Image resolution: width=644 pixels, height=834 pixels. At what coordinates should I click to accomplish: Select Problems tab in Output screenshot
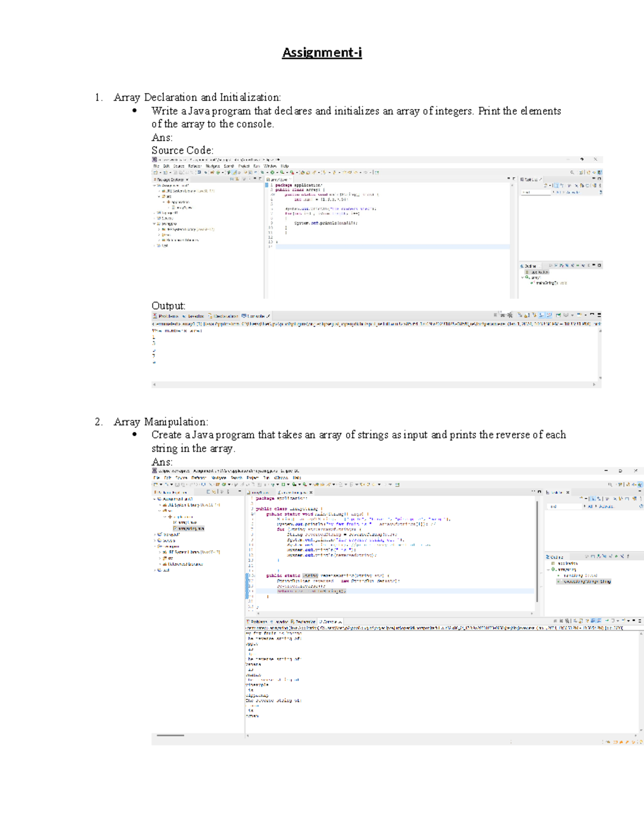[x=165, y=316]
